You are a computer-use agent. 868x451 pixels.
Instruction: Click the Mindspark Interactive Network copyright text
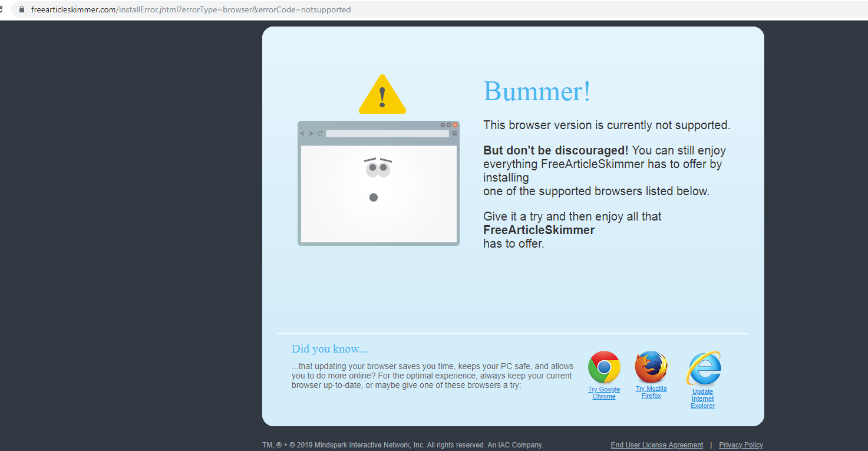click(x=402, y=445)
